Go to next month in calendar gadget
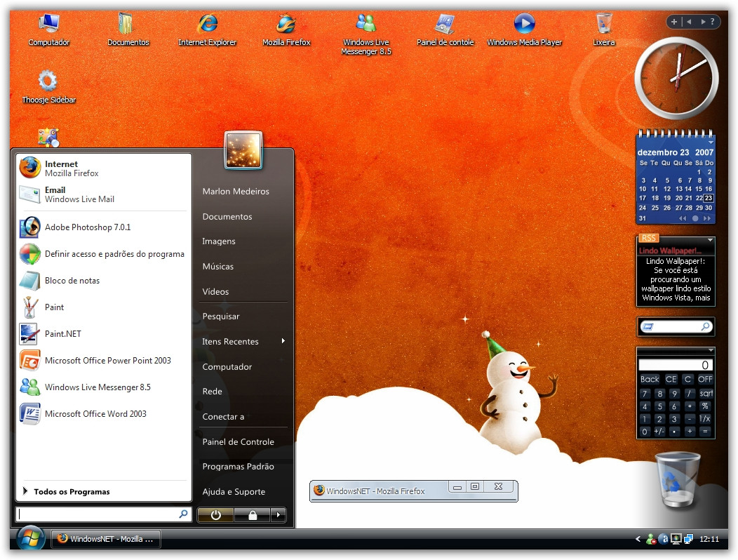 (x=707, y=218)
